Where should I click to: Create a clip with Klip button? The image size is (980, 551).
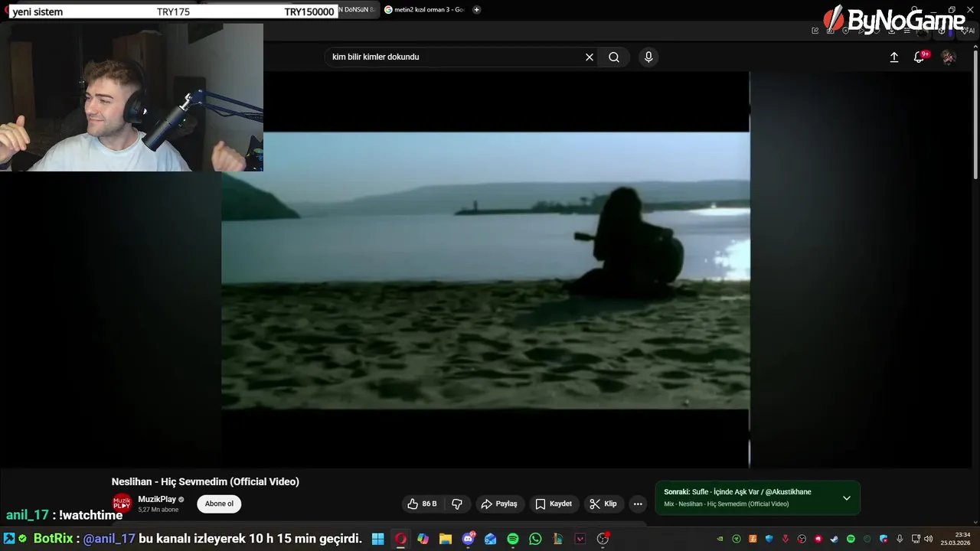(603, 504)
